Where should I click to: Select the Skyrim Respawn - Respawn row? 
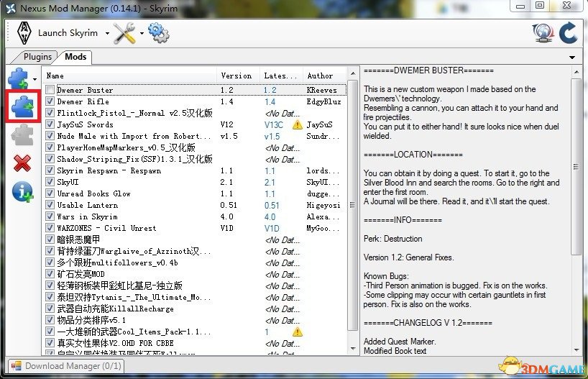pyautogui.click(x=195, y=170)
